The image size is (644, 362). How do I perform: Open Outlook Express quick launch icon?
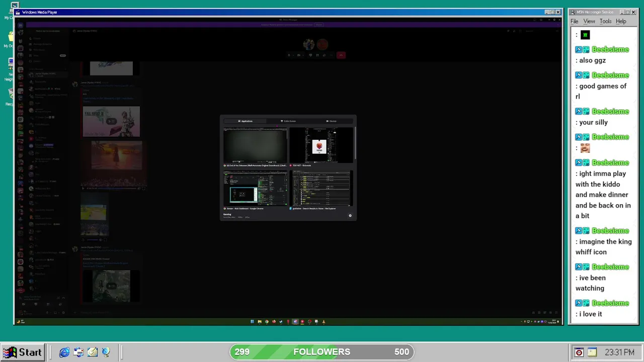click(78, 352)
